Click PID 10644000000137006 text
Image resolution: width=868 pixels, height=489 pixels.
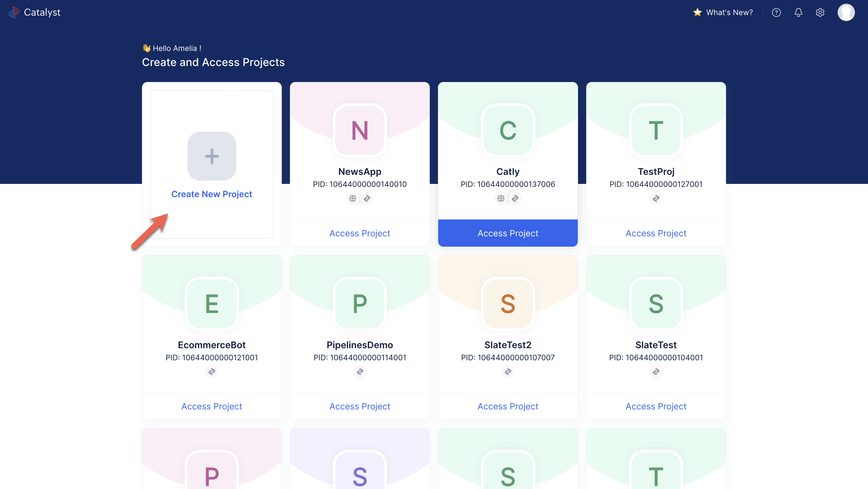(508, 184)
